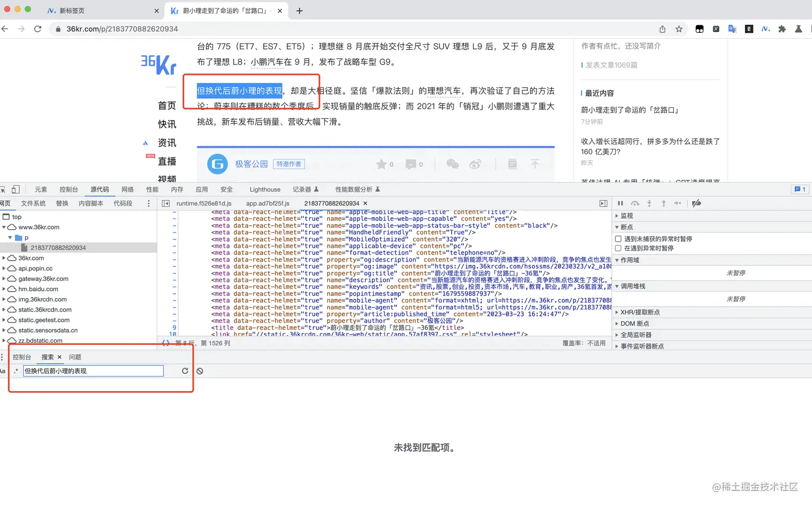Screen dimensions: 812x506
Task: Click the comment bubble icon on the article bar
Action: pyautogui.click(x=411, y=164)
